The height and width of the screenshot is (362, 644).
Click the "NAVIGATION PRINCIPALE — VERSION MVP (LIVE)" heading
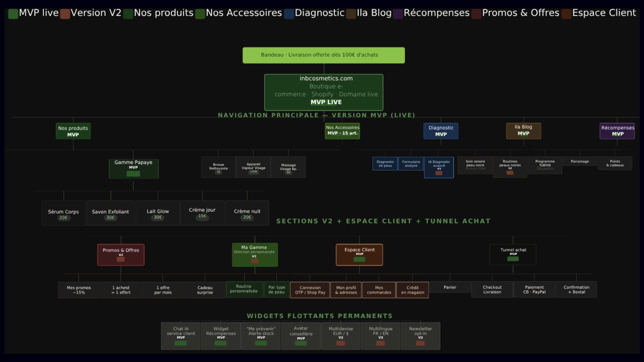[x=317, y=115]
